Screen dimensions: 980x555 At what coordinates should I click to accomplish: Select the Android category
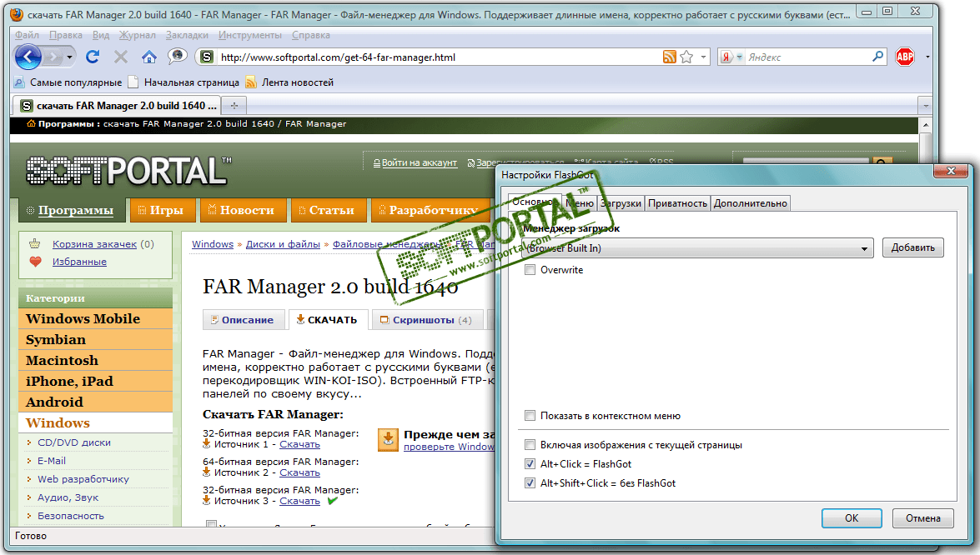coord(95,402)
